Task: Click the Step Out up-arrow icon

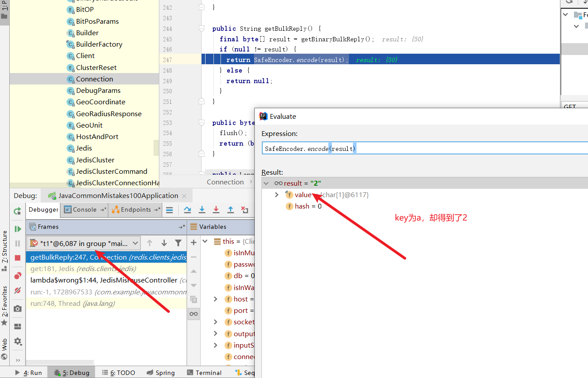Action: tap(230, 210)
